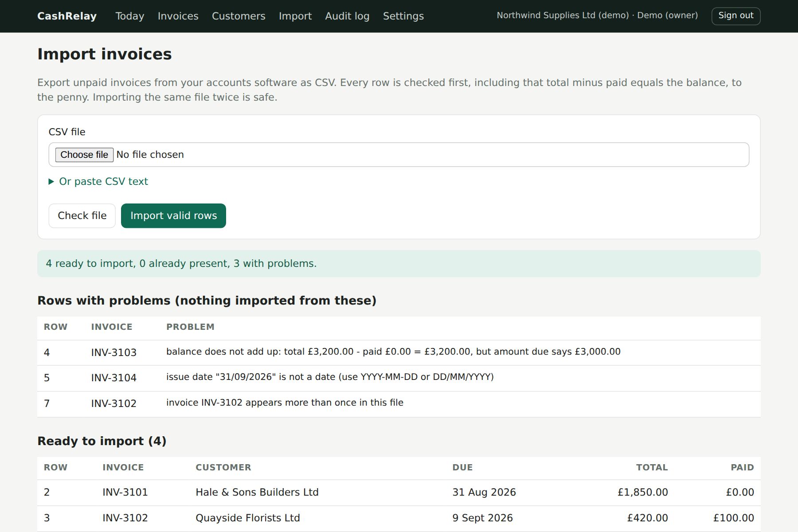Click Quayside Florists Ltd customer
Viewport: 798px width, 532px height.
[248, 518]
